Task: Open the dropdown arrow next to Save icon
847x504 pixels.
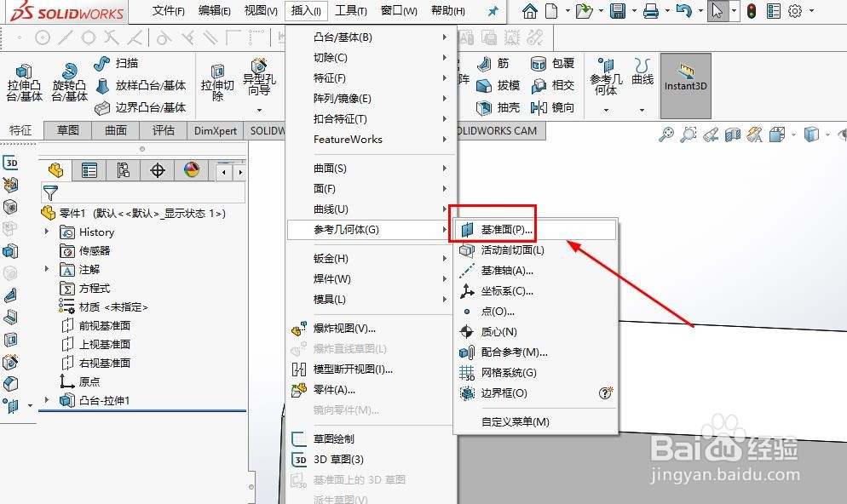Action: (x=634, y=11)
